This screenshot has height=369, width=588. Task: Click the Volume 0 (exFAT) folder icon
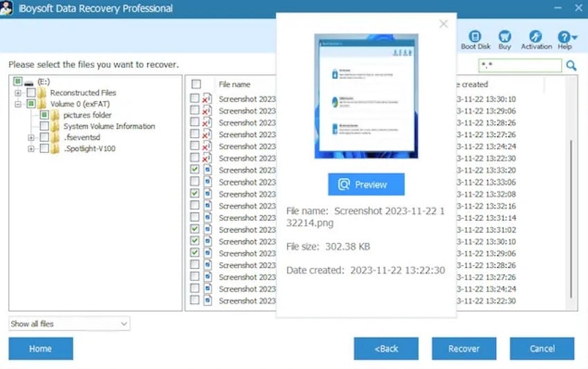pyautogui.click(x=42, y=104)
